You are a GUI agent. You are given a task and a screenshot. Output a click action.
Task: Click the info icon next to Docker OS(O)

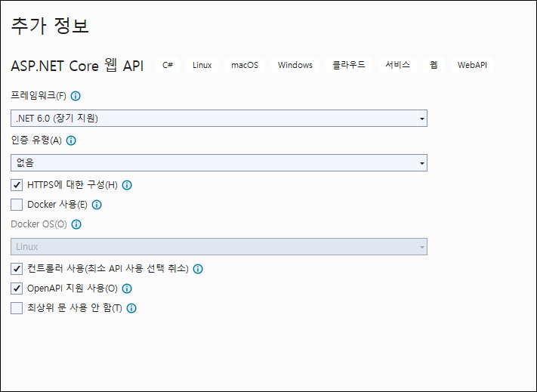76,224
